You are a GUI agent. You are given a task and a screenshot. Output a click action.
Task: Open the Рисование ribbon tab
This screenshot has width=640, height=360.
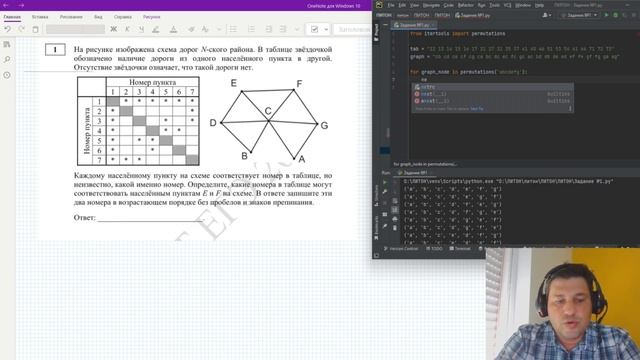(x=71, y=17)
